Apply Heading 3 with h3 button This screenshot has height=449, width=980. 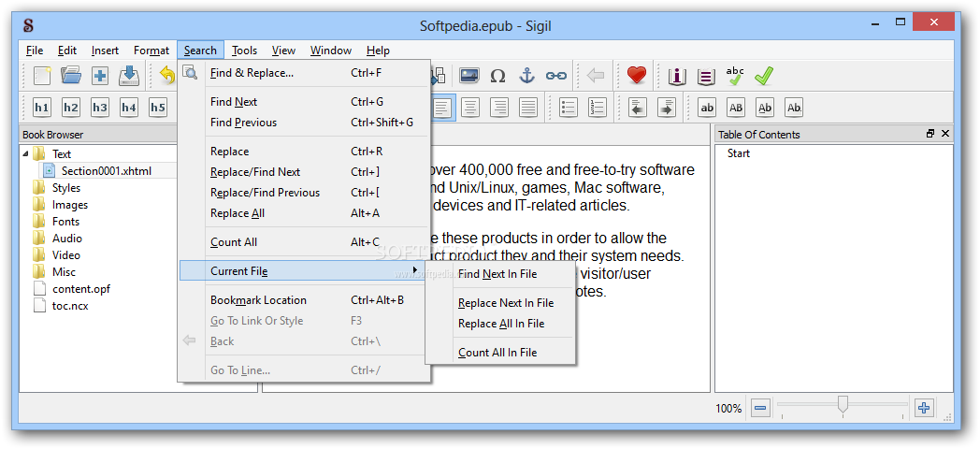[100, 108]
